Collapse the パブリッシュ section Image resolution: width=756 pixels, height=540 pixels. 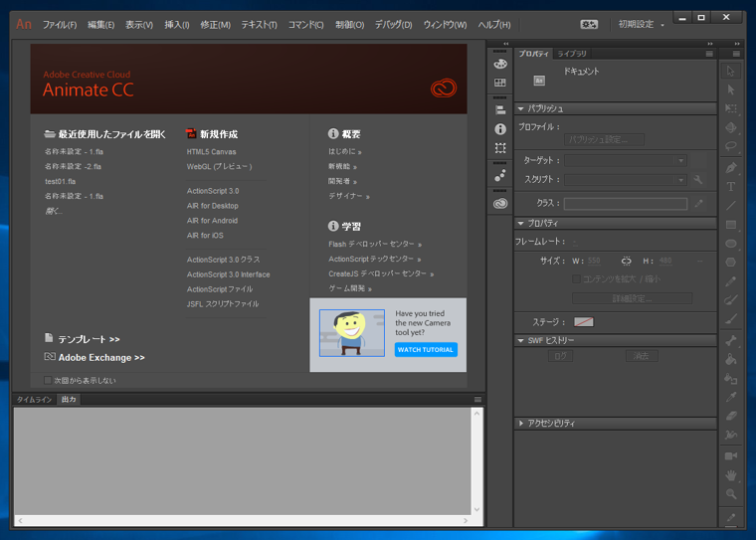coord(520,108)
